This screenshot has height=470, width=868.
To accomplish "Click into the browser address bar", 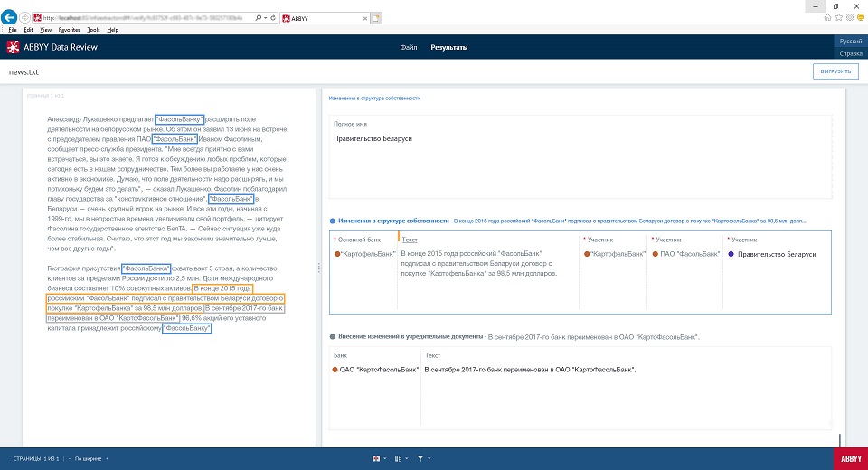I will 144,18.
